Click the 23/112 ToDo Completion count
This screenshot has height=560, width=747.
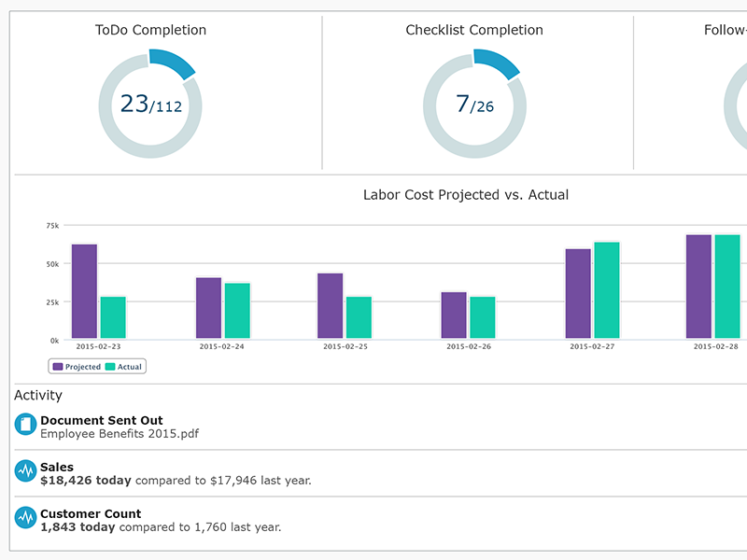pyautogui.click(x=150, y=104)
